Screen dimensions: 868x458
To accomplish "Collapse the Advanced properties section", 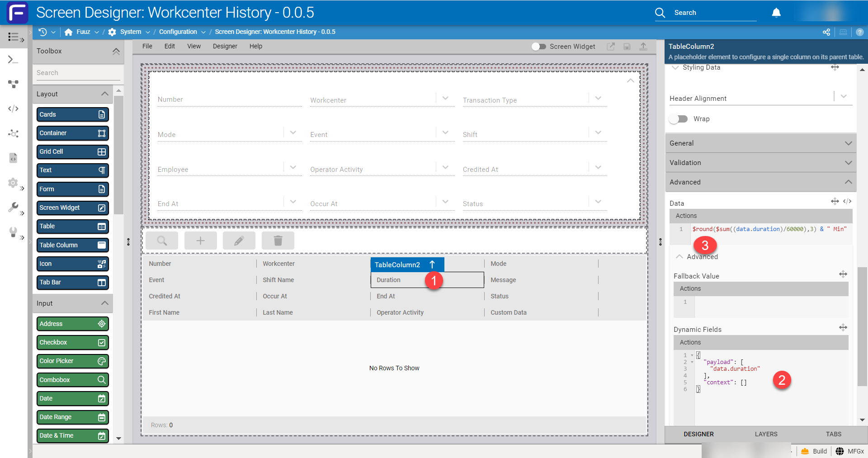I will pos(761,182).
